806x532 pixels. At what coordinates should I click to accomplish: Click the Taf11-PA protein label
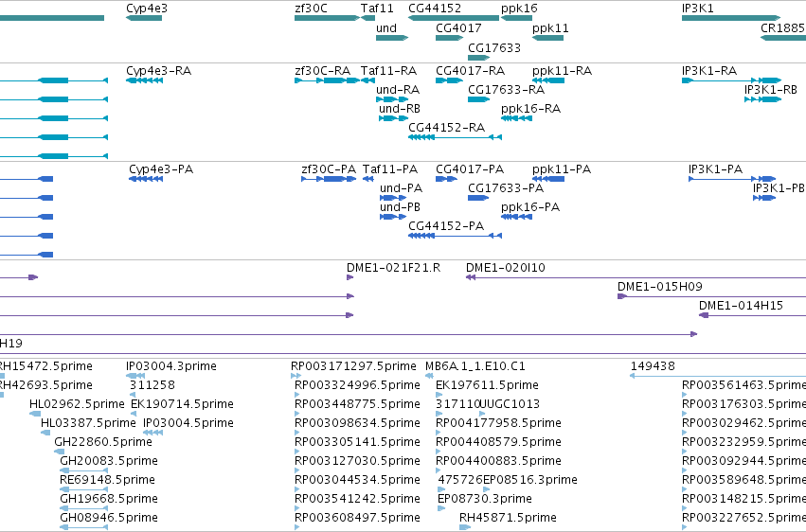(390, 169)
